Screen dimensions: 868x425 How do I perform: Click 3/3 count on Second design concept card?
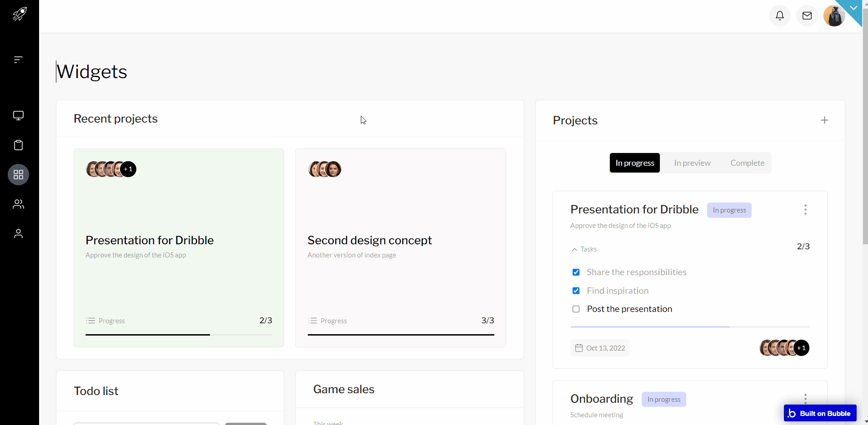tap(488, 321)
